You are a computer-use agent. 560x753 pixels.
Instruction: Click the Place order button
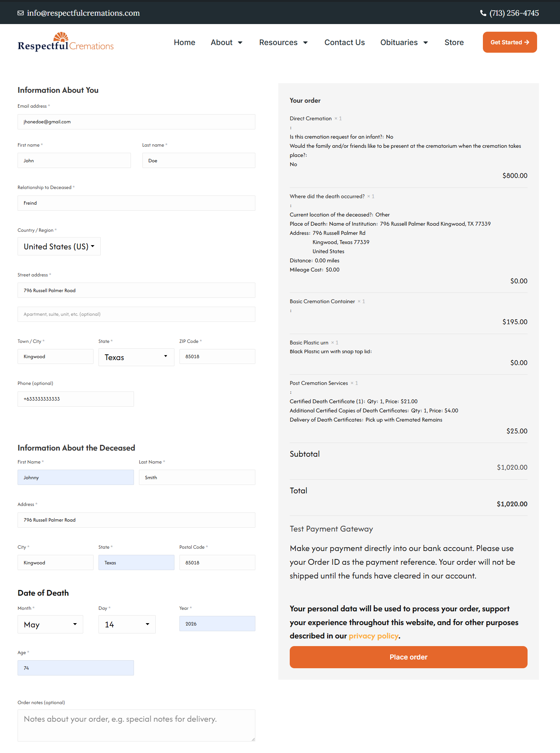coord(408,657)
